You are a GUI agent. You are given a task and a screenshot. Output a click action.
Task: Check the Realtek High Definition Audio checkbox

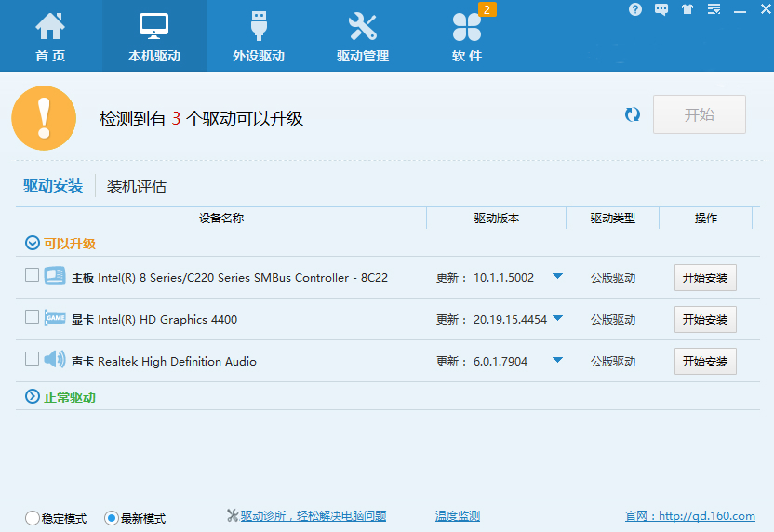coord(32,359)
